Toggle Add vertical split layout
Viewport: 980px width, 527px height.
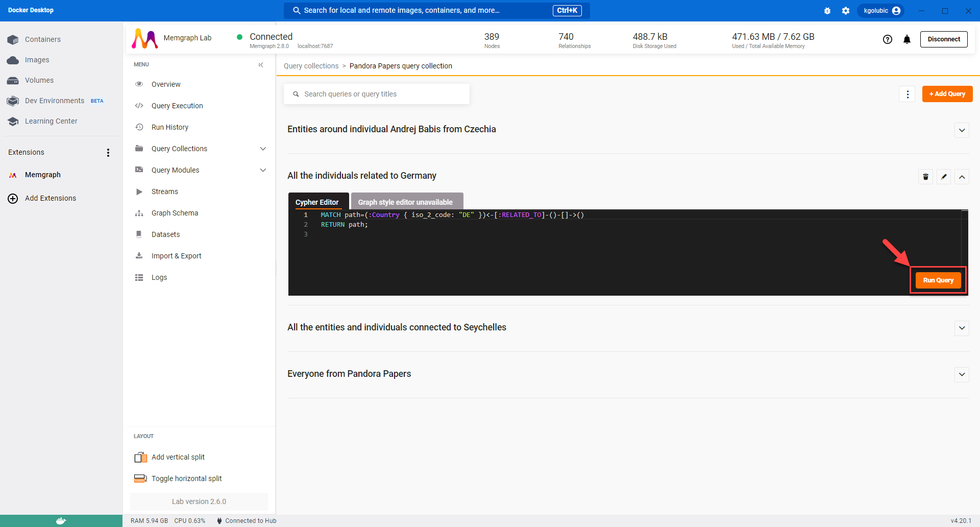[x=178, y=457]
